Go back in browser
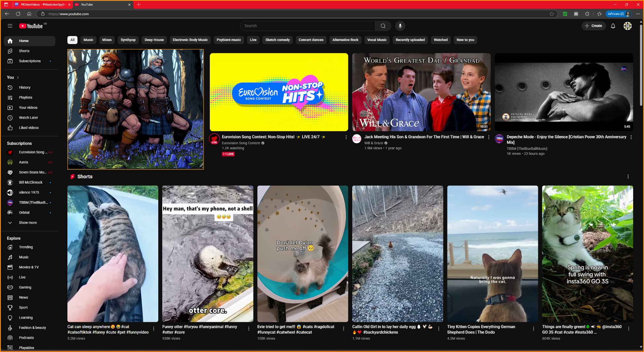This screenshot has width=644, height=352. coord(7,14)
